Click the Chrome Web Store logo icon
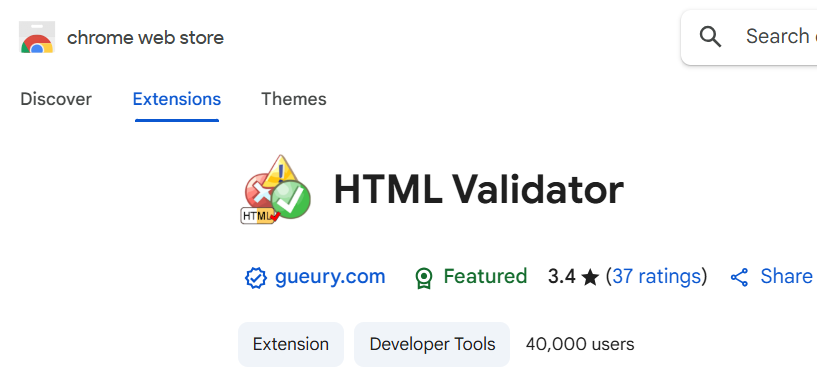Viewport: 817px width, 372px height. (x=37, y=37)
